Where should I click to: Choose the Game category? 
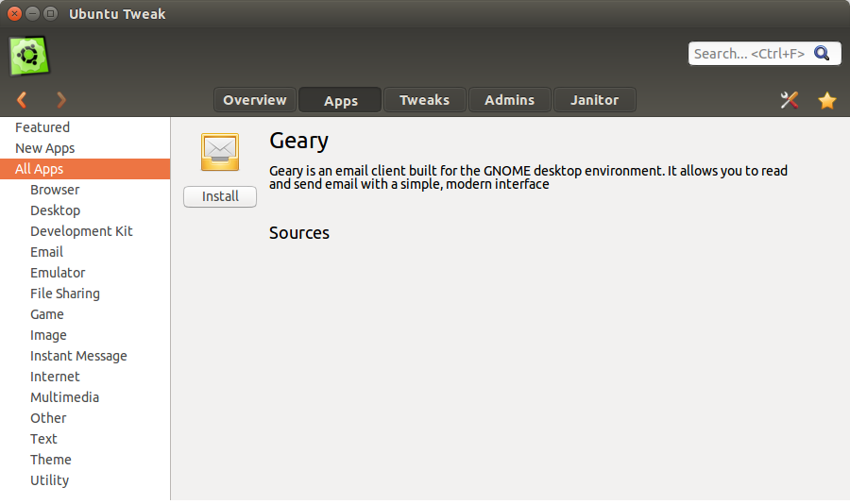pos(85,314)
